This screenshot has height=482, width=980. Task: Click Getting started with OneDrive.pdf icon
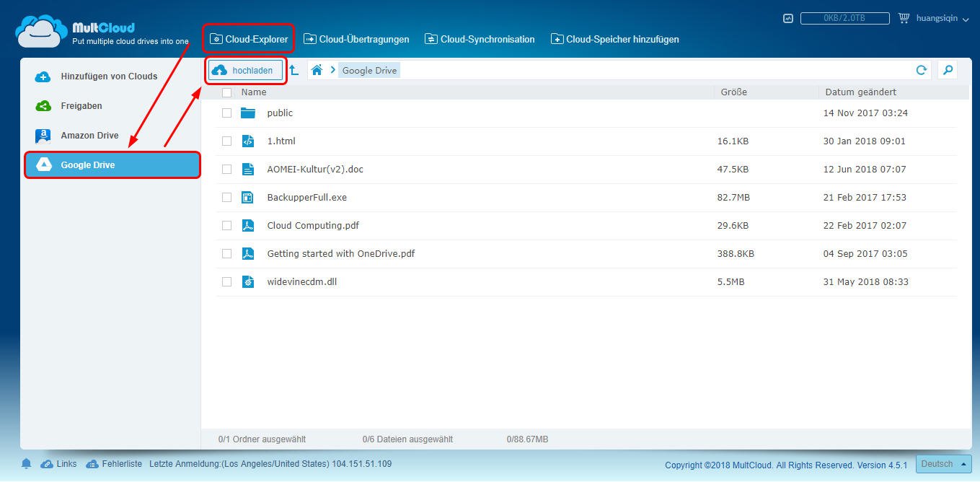(248, 253)
